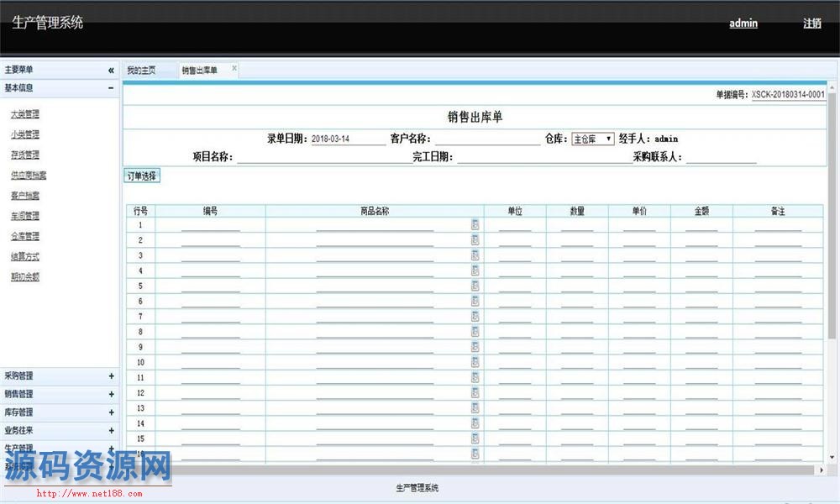
Task: Open product lookup icon in row 4
Action: click(475, 270)
